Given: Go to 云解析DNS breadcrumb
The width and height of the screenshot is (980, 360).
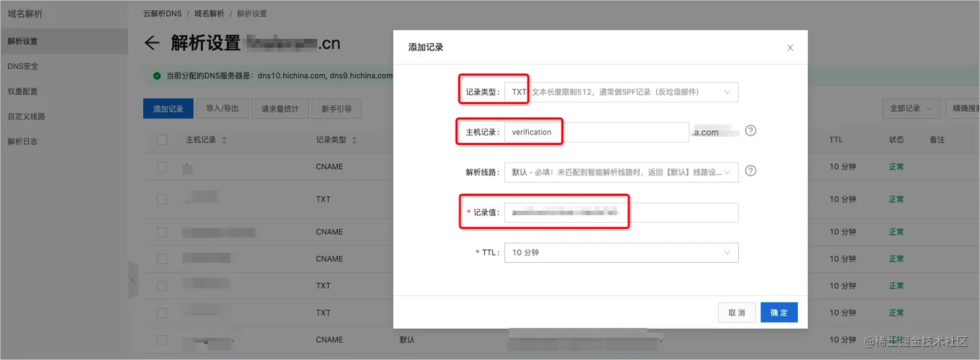Looking at the screenshot, I should tap(163, 14).
